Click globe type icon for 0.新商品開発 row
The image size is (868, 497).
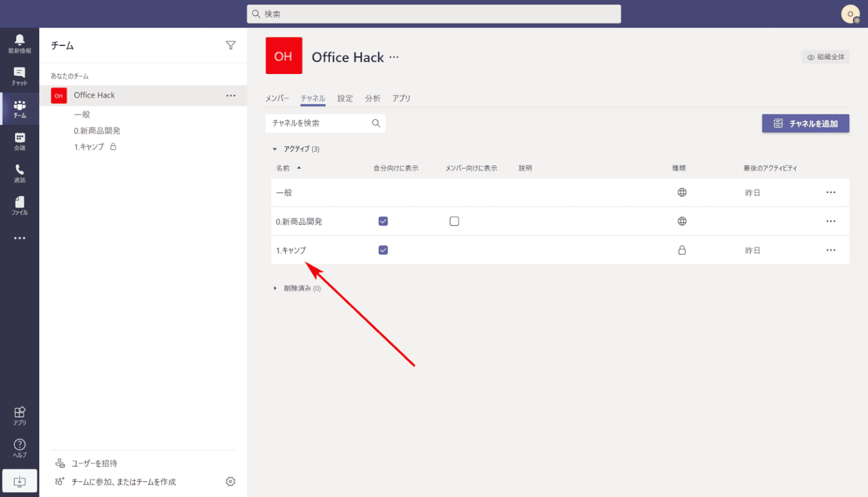point(682,221)
